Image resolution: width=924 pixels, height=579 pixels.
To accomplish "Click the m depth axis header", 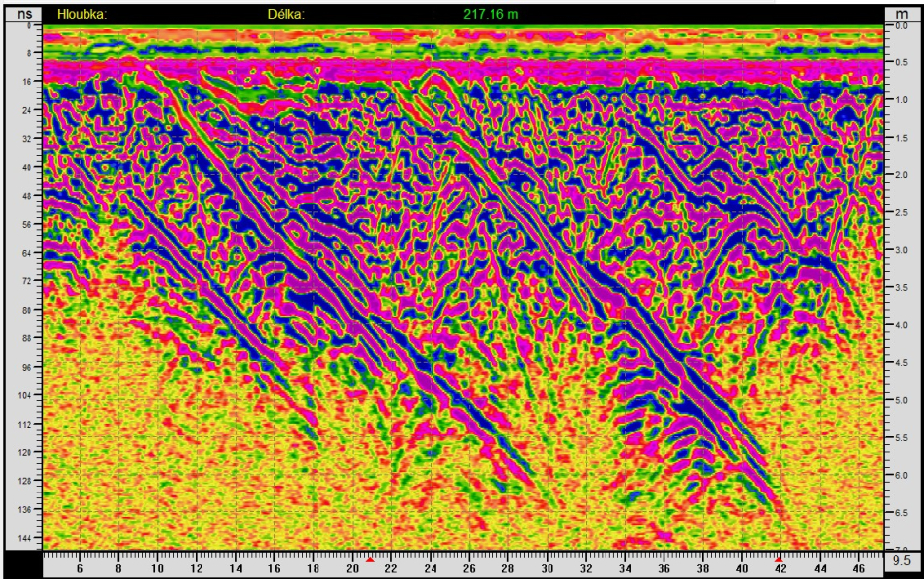I will coord(901,14).
